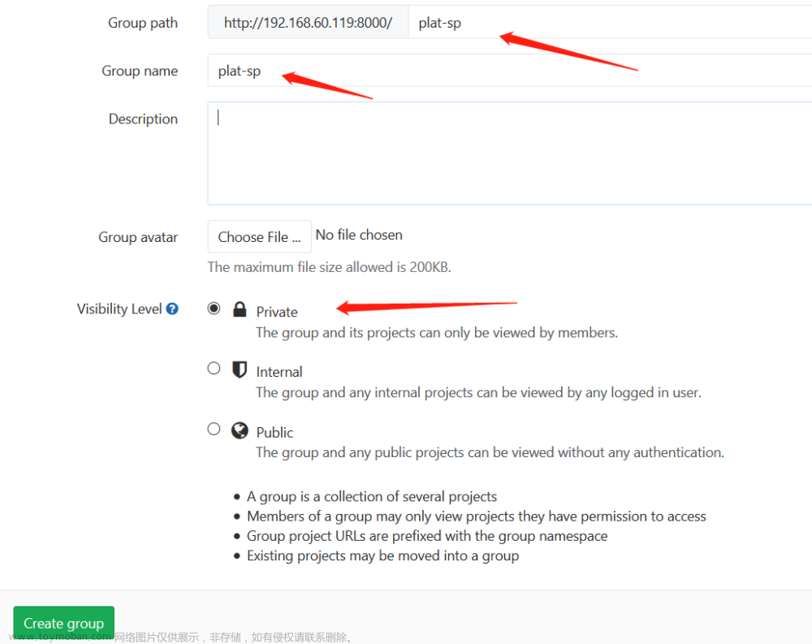Click the Group avatar label
The width and height of the screenshot is (812, 644).
[138, 237]
